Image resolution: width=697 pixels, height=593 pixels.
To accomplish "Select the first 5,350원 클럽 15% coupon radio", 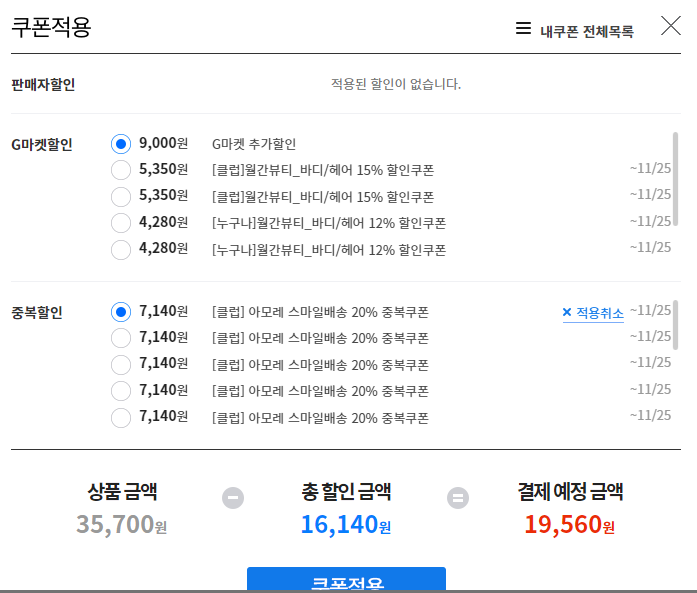I will click(121, 170).
